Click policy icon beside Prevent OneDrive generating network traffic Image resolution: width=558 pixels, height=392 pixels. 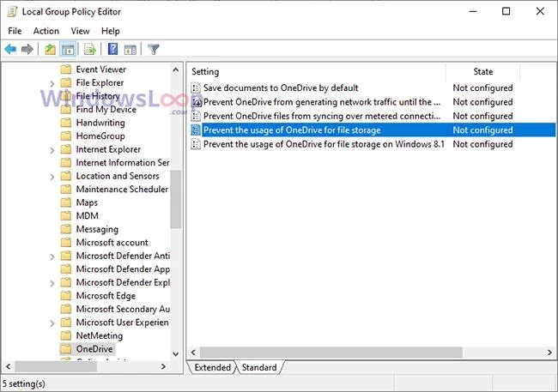coord(197,102)
